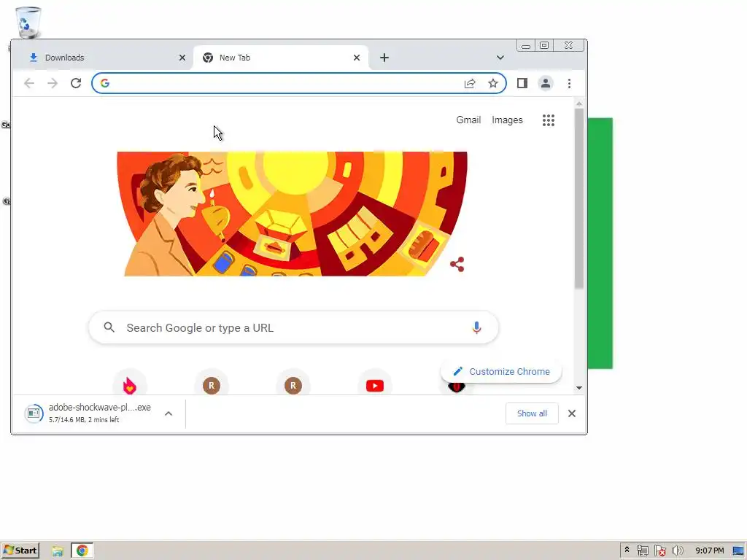
Task: Search magnifier icon in the search box
Action: (x=109, y=327)
